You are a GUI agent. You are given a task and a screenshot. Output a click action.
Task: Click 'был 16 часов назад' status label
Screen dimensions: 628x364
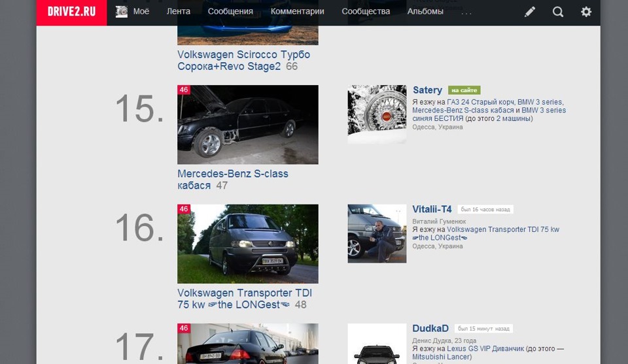(485, 209)
